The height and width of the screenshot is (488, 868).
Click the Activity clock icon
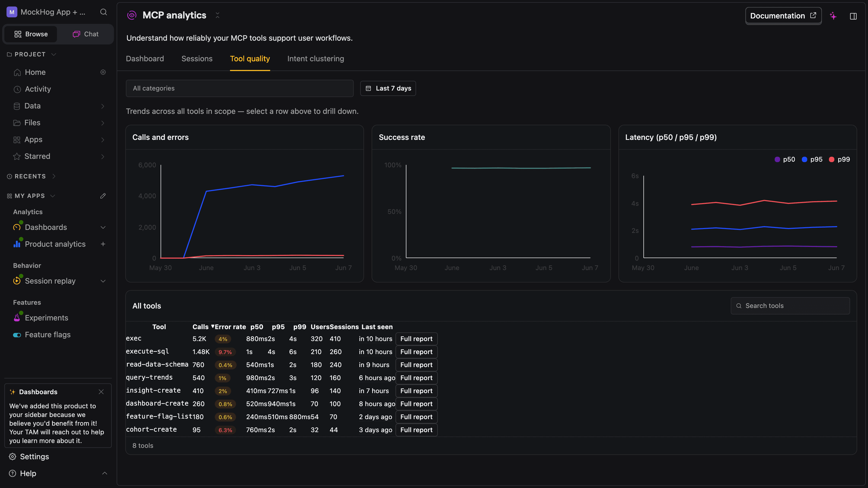click(x=17, y=89)
